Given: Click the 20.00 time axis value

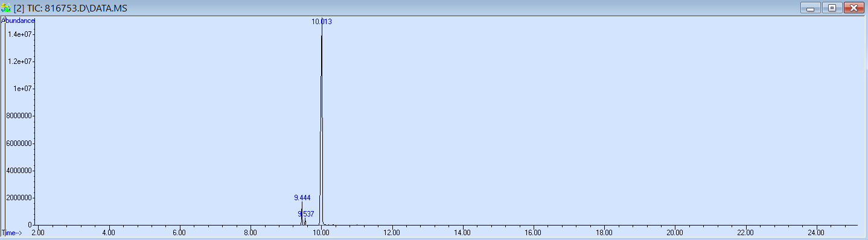Looking at the screenshot, I should point(675,232).
